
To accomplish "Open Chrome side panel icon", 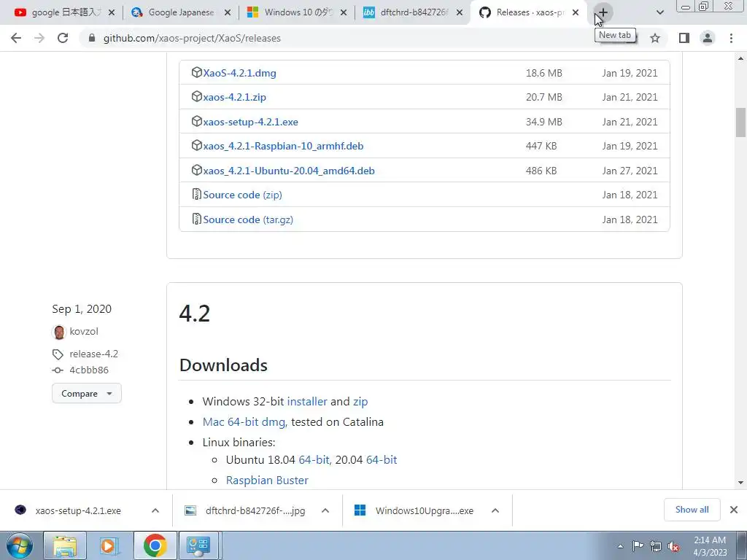I will (x=684, y=38).
